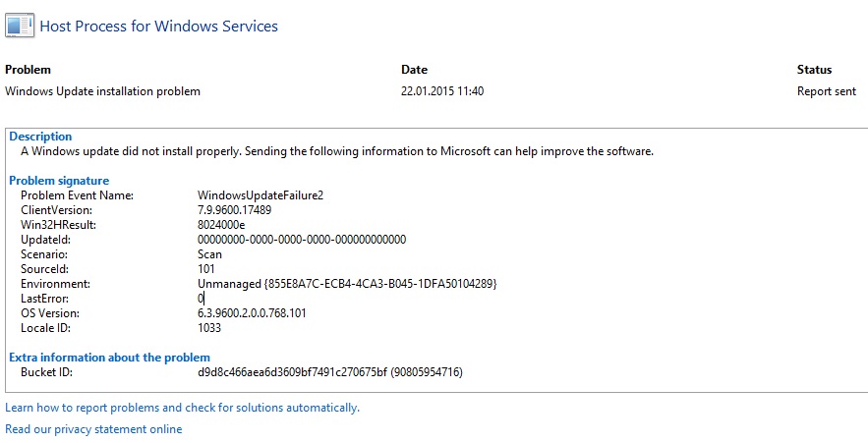Click the Unmanaged environment GUID value

click(347, 284)
